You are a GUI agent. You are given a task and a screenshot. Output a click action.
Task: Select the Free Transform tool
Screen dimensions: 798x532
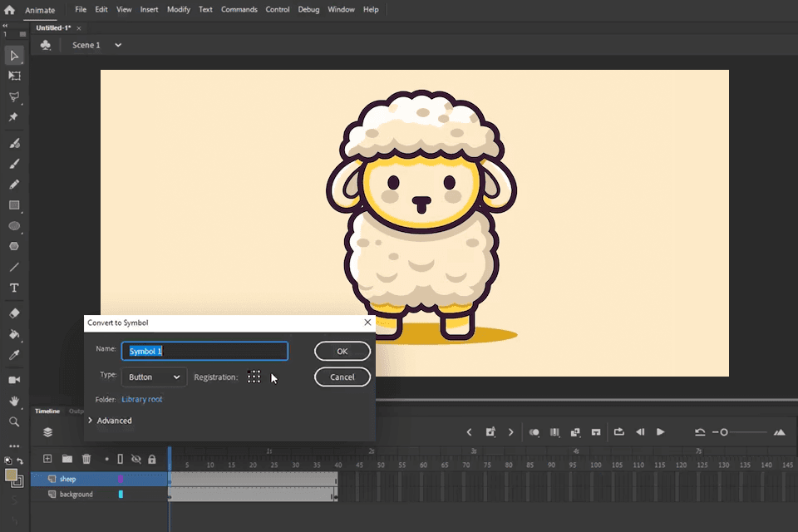pyautogui.click(x=14, y=76)
